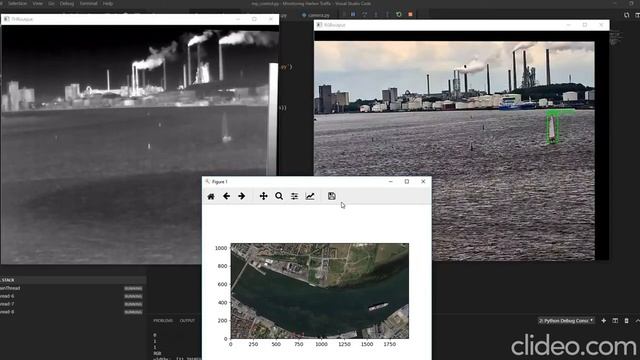Go back to previous view in Figure 1
Viewport: 640px width, 360px height.
(227, 196)
